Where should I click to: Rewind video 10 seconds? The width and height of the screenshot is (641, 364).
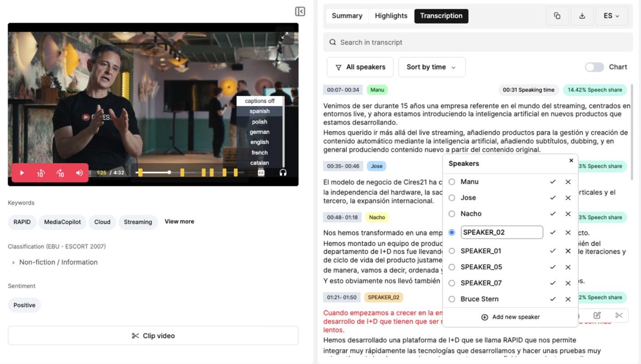[x=41, y=173]
